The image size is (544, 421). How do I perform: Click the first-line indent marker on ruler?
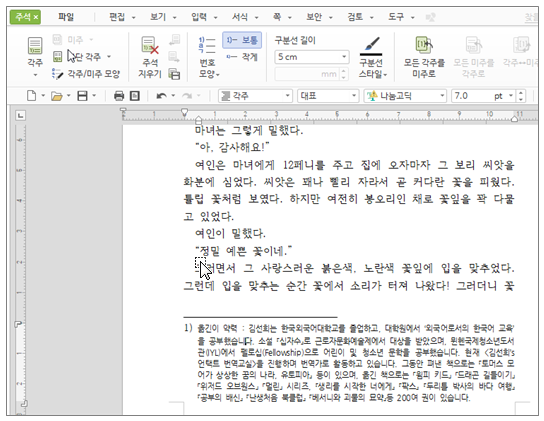[184, 112]
